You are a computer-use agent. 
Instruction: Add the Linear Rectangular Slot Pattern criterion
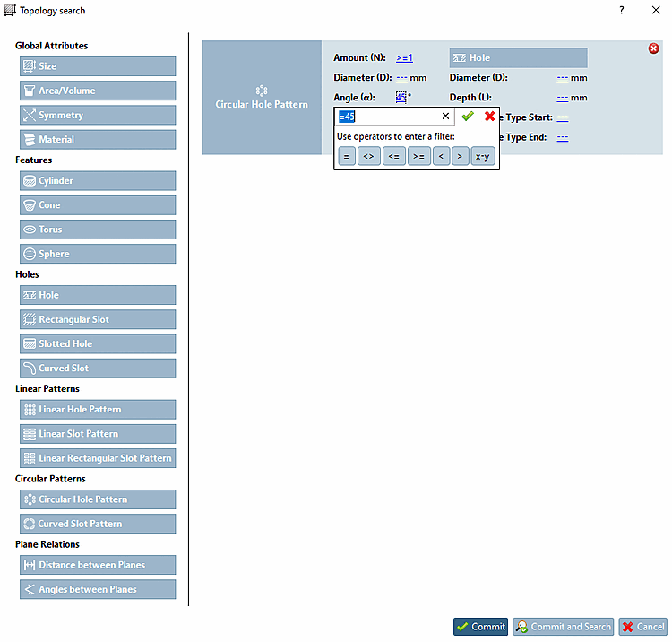(x=98, y=458)
